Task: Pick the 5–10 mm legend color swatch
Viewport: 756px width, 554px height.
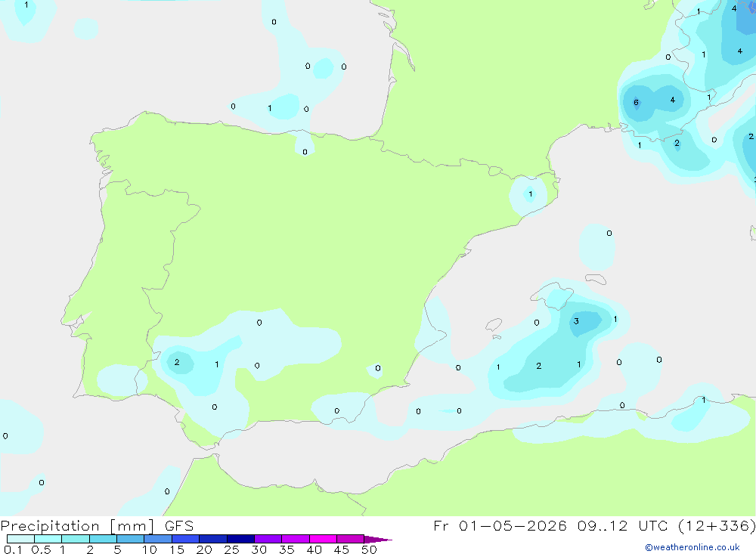Action: click(x=130, y=539)
